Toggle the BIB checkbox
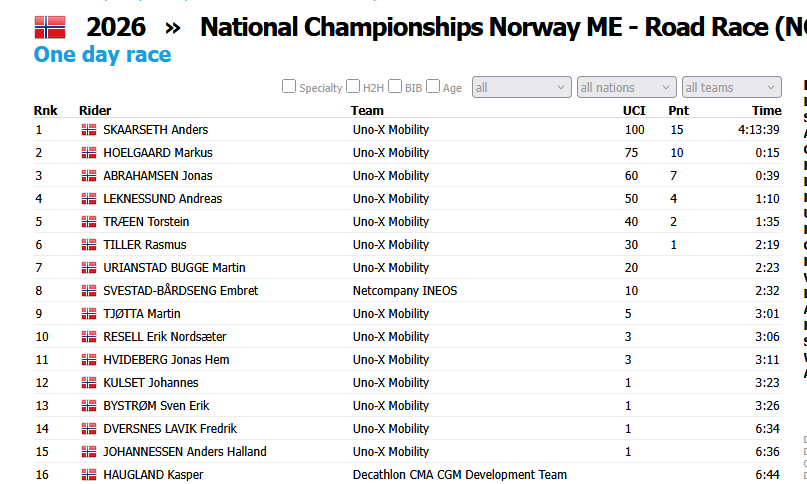Viewport: 807px width, 484px height. coord(395,86)
